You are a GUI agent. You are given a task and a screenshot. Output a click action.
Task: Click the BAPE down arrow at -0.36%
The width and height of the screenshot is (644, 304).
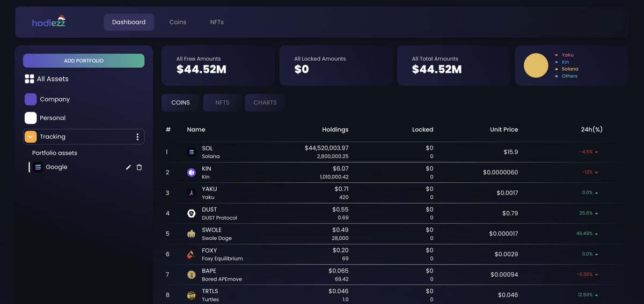point(596,275)
